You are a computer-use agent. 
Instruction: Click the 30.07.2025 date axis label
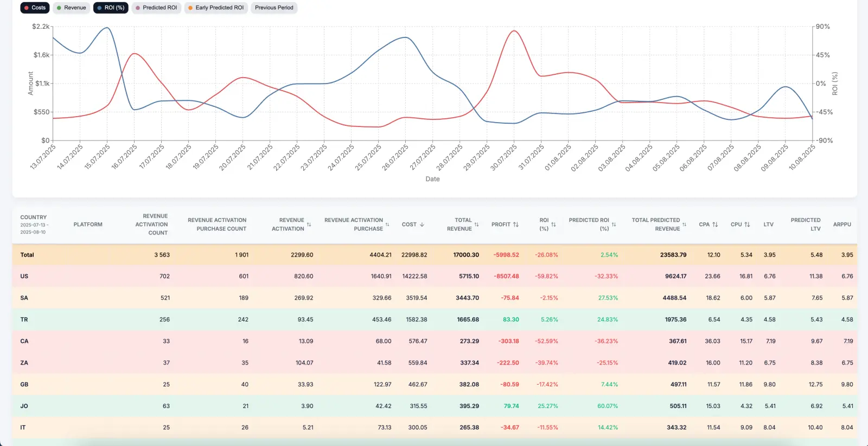[x=503, y=157]
